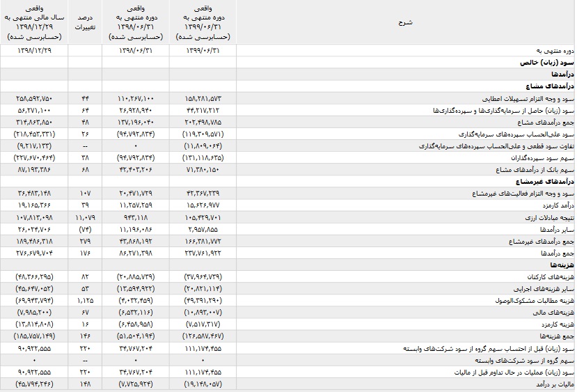Select label 'جمع درآمدهای مشاع'
Viewport: 577px width, 392px height.
coord(546,123)
